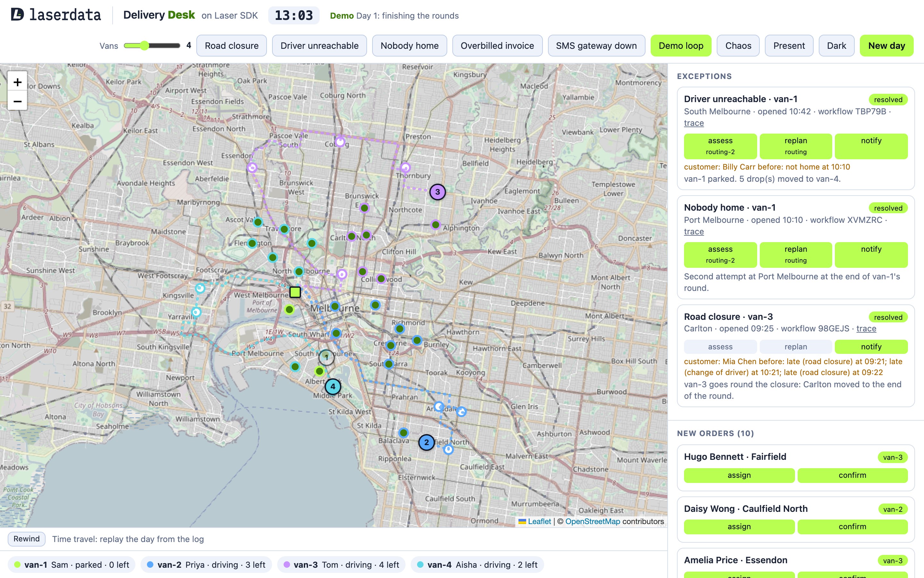Select van-4 Aisha driving status chip
Image resolution: width=924 pixels, height=578 pixels.
[x=477, y=565]
